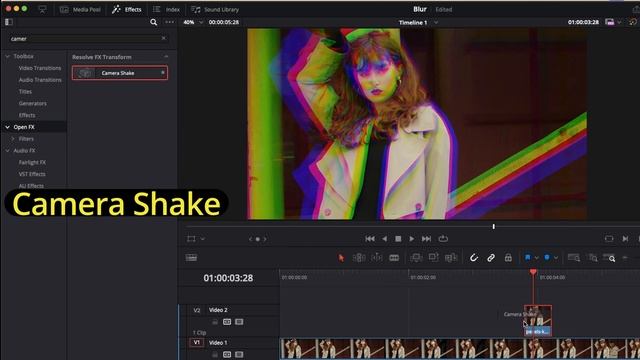
Task: Open the Timeline 1 name dropdown
Action: (436, 22)
